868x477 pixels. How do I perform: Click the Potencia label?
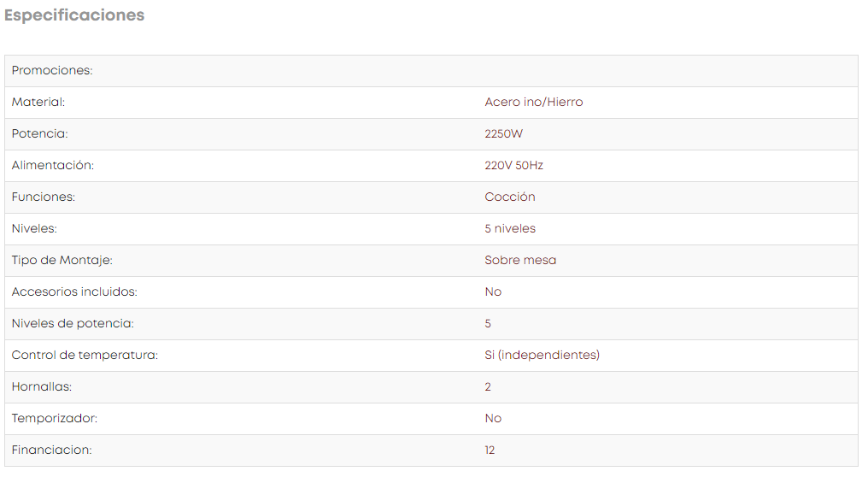coord(40,133)
